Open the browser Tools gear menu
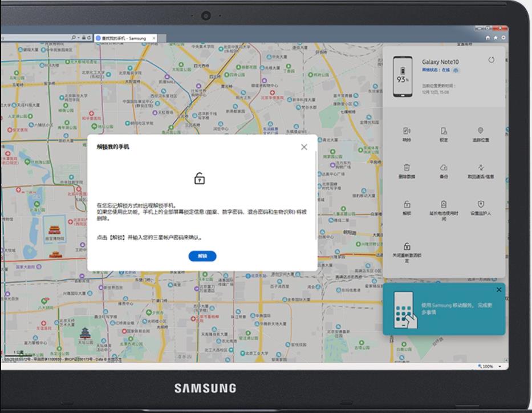This screenshot has height=413, width=532. 503,38
